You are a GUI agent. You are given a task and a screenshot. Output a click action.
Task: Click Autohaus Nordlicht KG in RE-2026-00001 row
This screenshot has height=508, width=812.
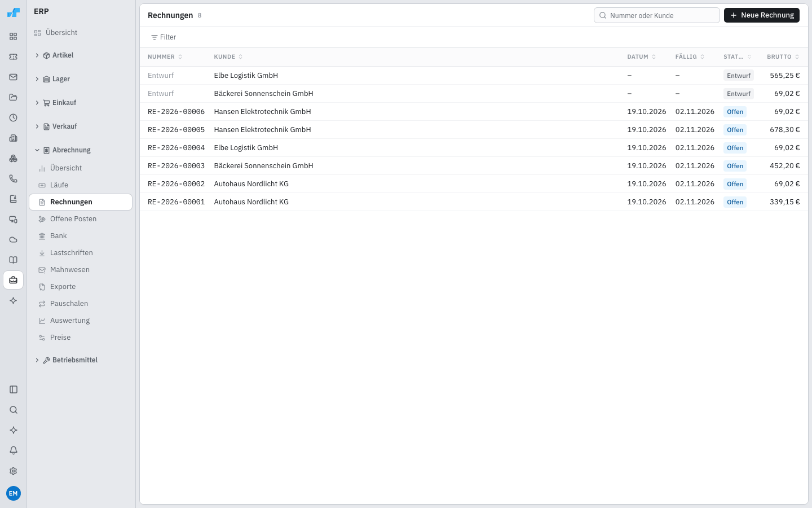(251, 202)
